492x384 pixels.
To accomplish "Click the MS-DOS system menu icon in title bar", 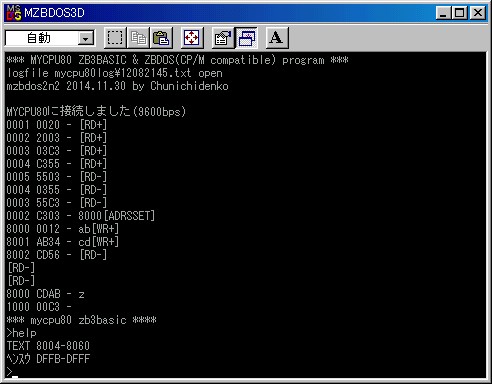I will click(13, 13).
